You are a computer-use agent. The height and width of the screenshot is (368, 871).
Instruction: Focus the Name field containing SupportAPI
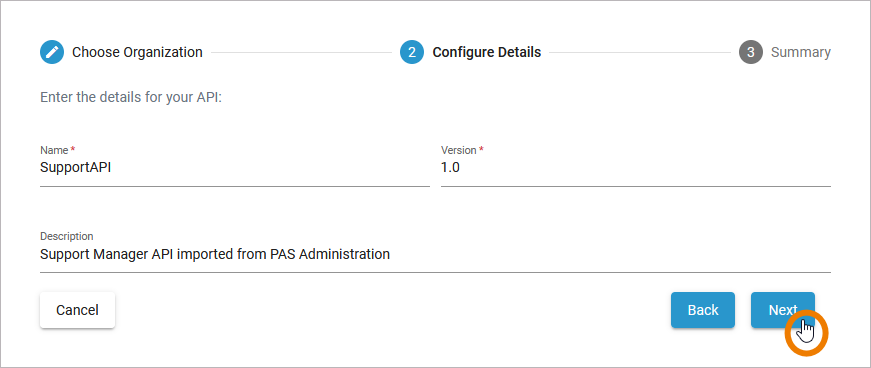coord(234,168)
